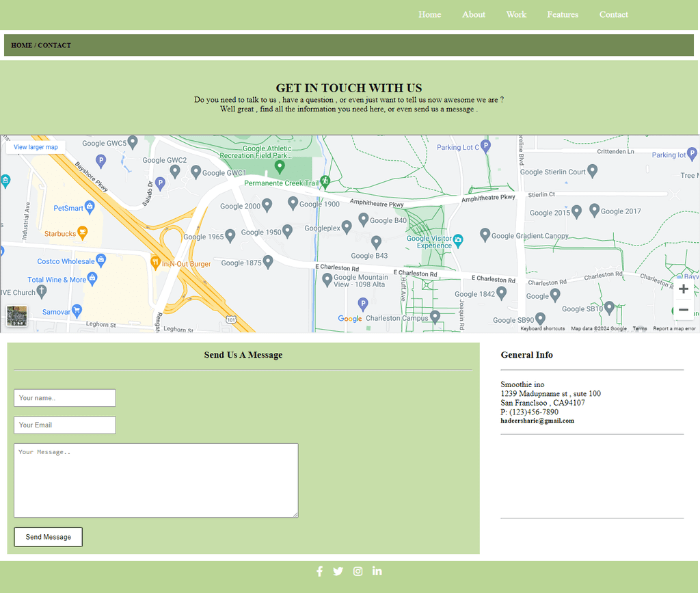Focus the Your name input field
This screenshot has width=700, height=593.
point(65,398)
